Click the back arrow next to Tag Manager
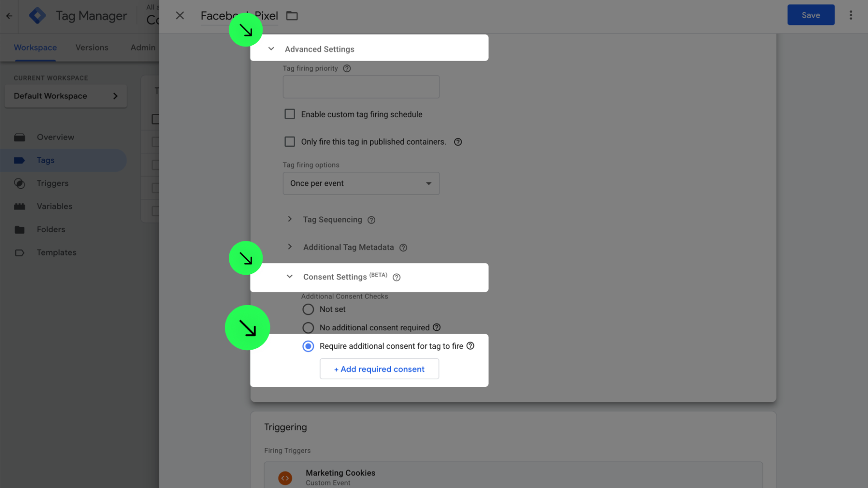 [x=9, y=16]
